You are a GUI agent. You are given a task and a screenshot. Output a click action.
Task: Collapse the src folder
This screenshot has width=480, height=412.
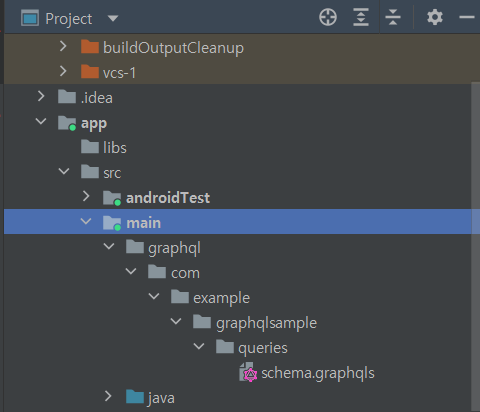pos(64,171)
